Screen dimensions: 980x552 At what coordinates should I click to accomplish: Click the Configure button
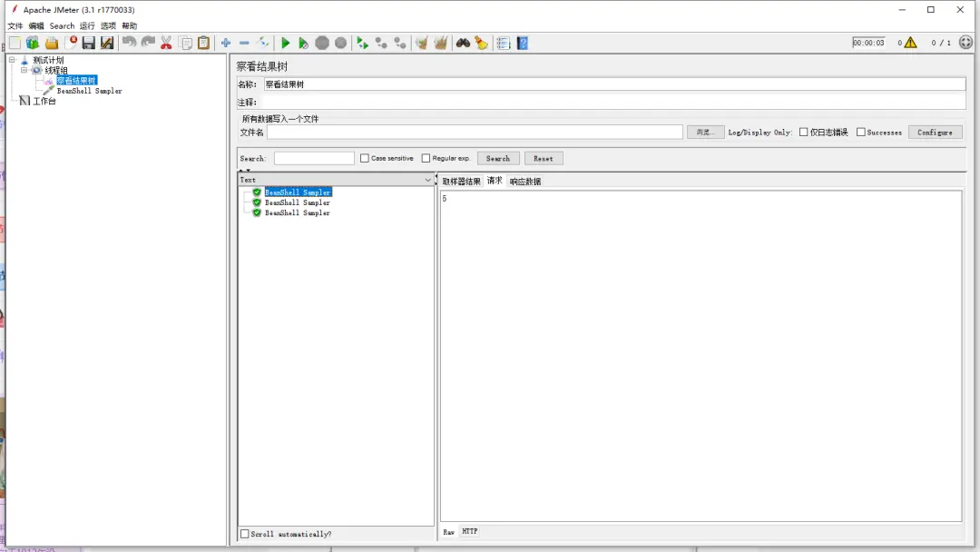935,132
